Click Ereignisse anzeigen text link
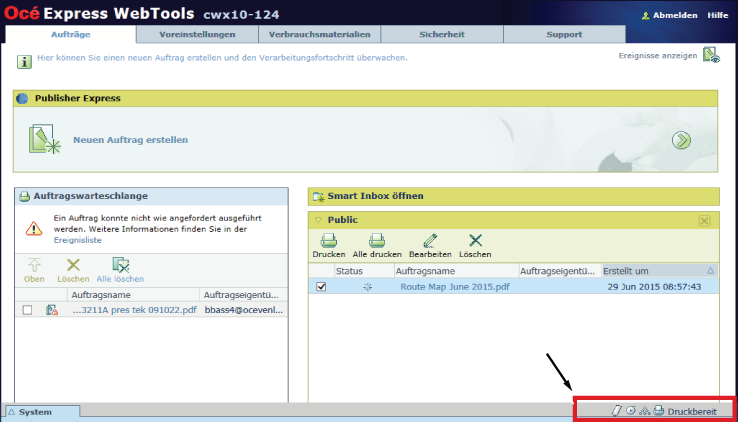Image resolution: width=738 pixels, height=422 pixels. [658, 56]
